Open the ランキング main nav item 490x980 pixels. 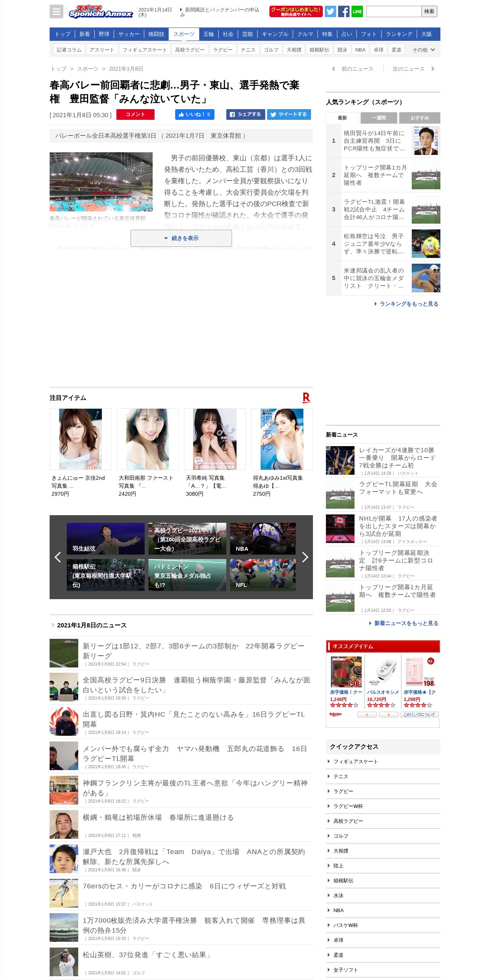399,34
